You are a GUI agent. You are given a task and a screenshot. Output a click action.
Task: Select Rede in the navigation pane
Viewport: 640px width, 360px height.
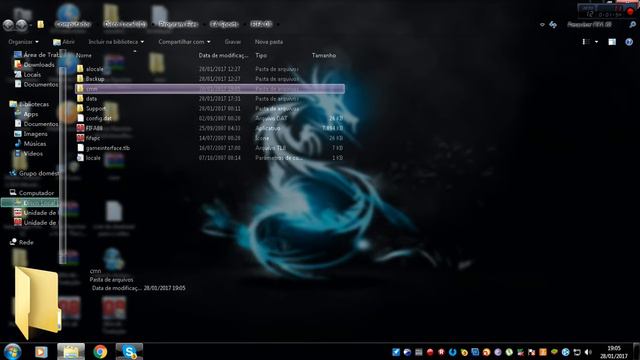[x=22, y=242]
